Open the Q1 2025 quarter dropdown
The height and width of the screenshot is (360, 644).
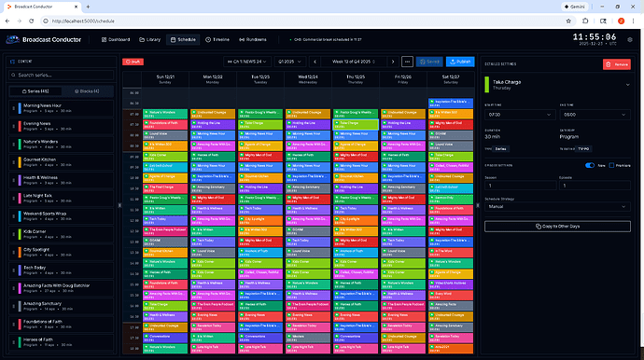(x=290, y=62)
